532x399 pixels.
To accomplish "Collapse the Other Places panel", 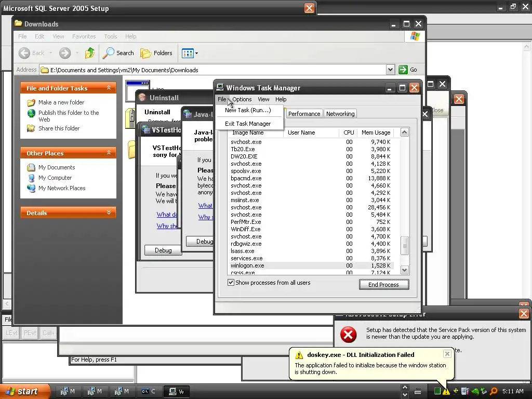I will 109,153.
